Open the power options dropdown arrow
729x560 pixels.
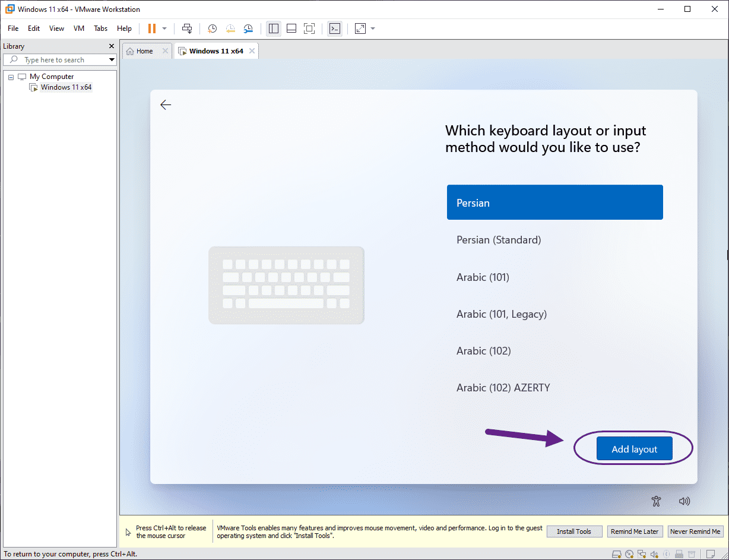[164, 29]
